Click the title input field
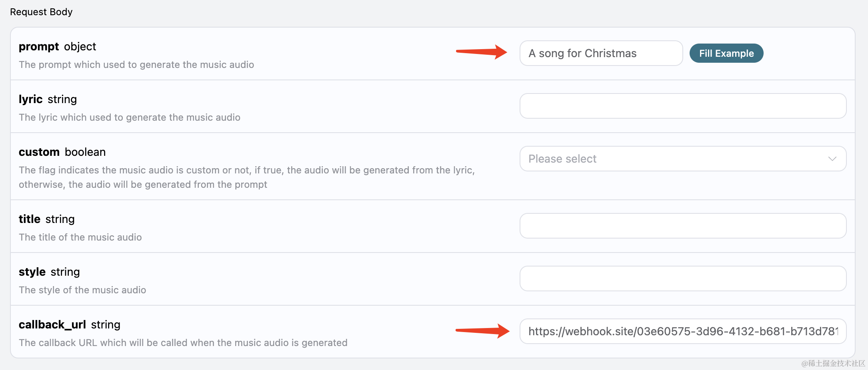Screen dimensions: 868x370 pyautogui.click(x=683, y=226)
